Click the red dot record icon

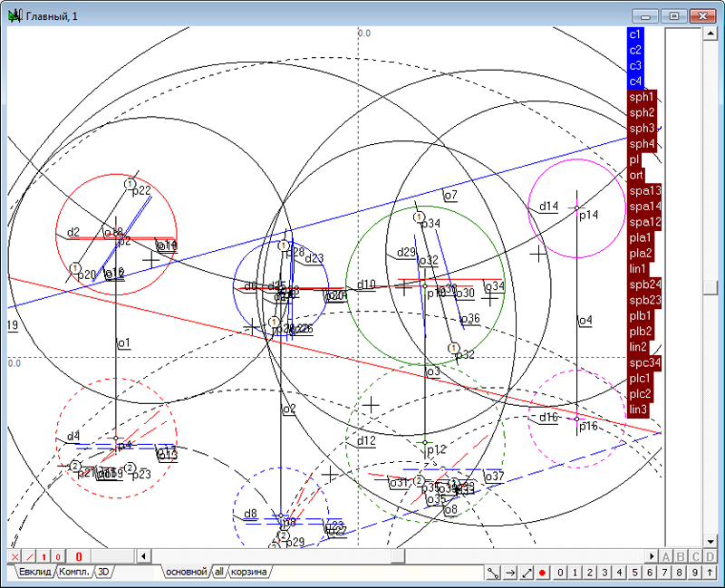542,573
